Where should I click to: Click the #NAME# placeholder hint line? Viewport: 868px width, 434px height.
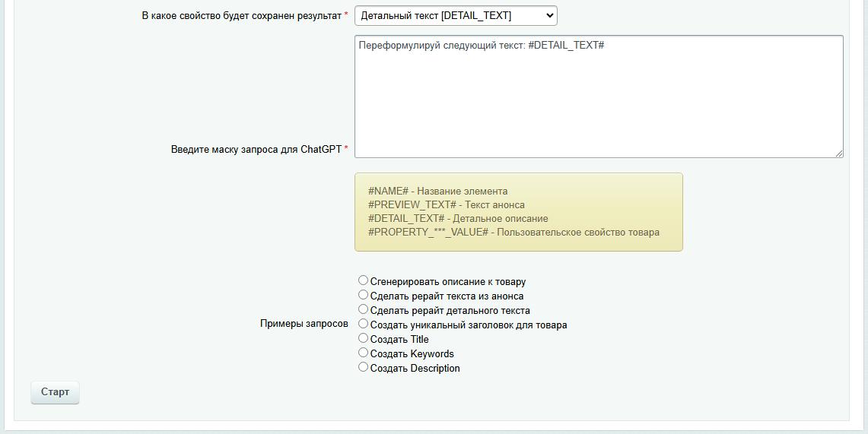click(437, 191)
